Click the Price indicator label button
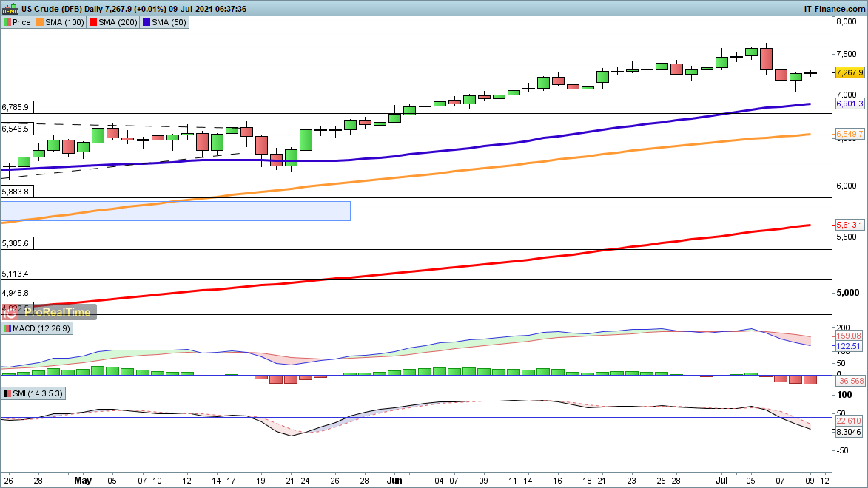 click(x=17, y=22)
